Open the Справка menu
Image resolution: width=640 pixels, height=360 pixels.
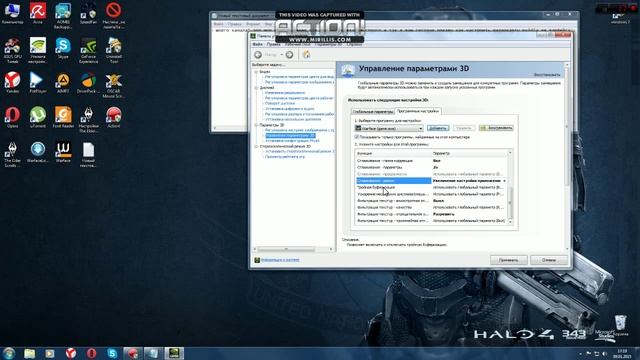pyautogui.click(x=354, y=44)
